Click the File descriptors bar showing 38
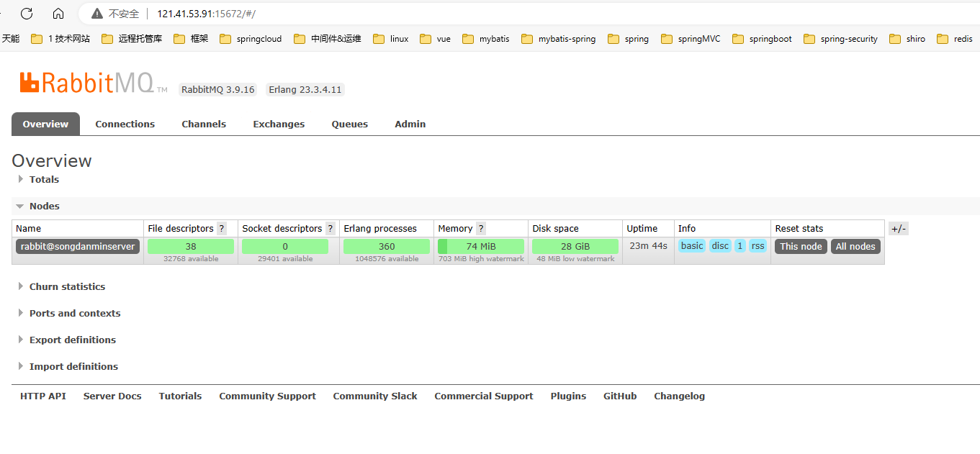 191,246
